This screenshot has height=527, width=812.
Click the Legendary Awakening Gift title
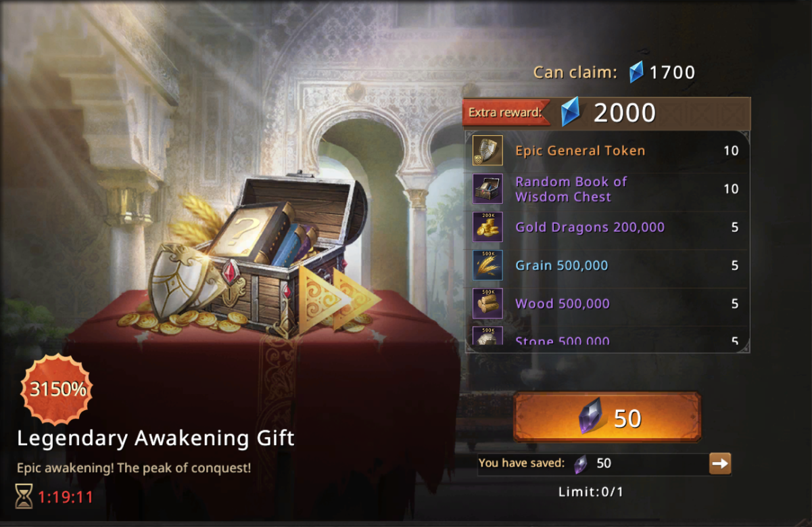point(156,438)
